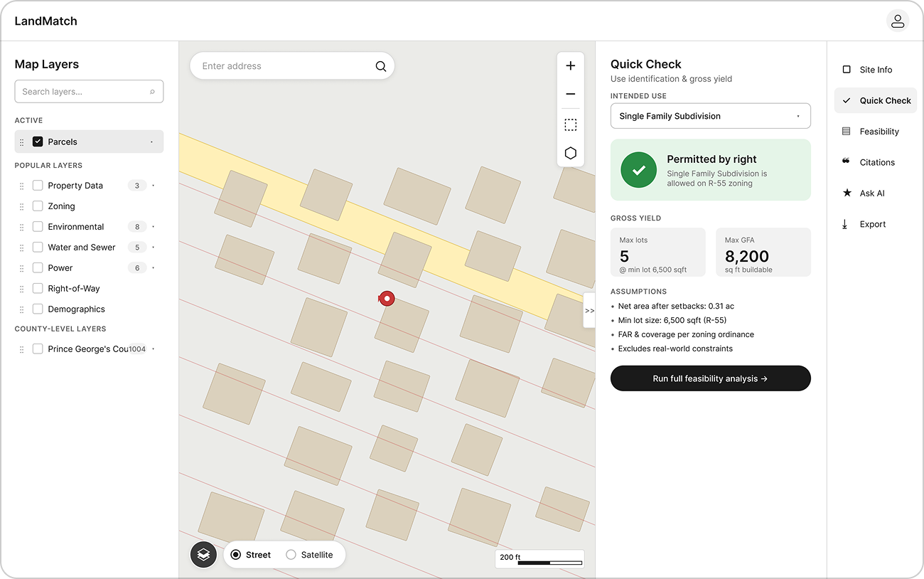Viewport: 924px width, 579px height.
Task: Open the user profile avatar
Action: 898,21
